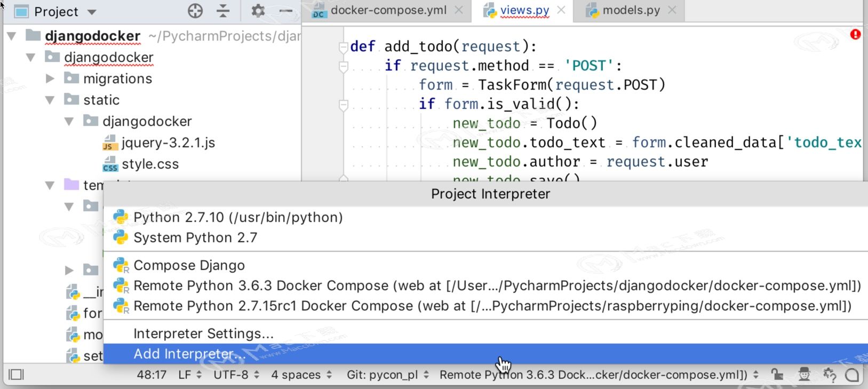Open the LF line separator dropdown
Screen dimensions: 868x389
pos(190,375)
